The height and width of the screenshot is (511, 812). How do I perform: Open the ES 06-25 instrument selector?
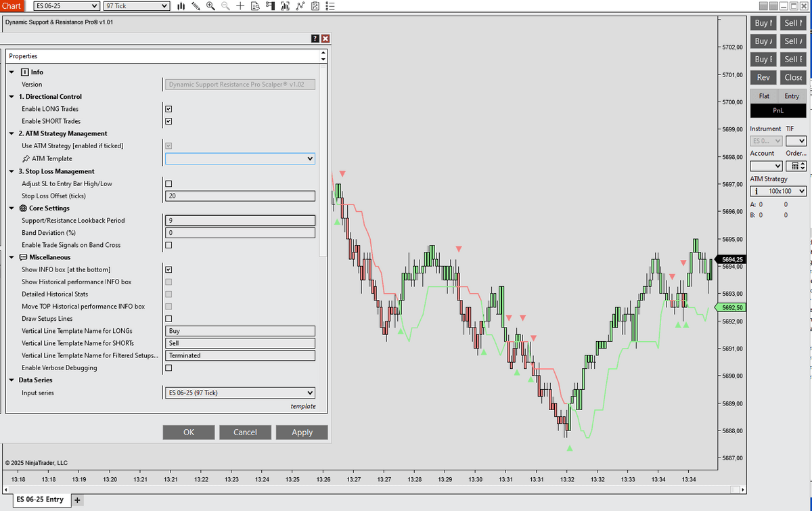click(x=66, y=6)
